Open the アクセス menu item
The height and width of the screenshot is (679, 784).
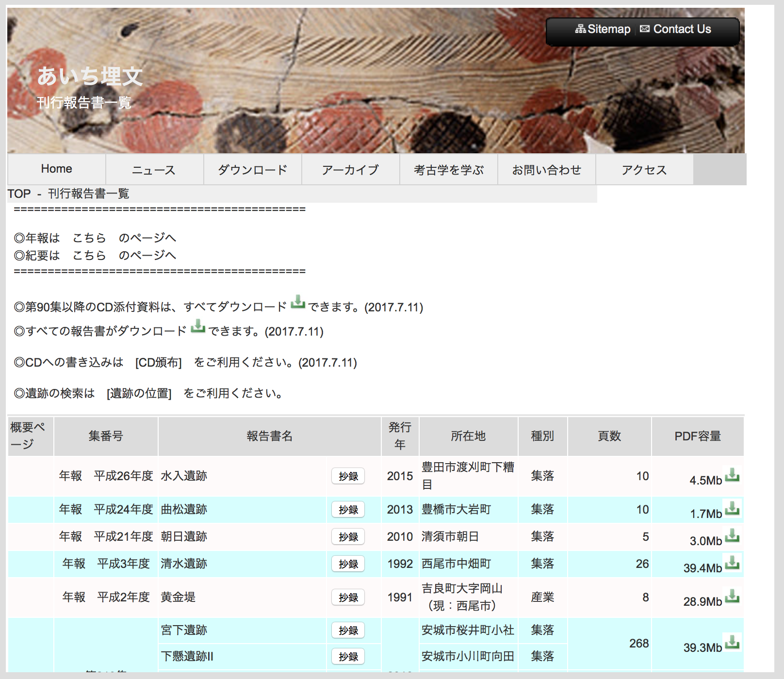click(x=644, y=169)
